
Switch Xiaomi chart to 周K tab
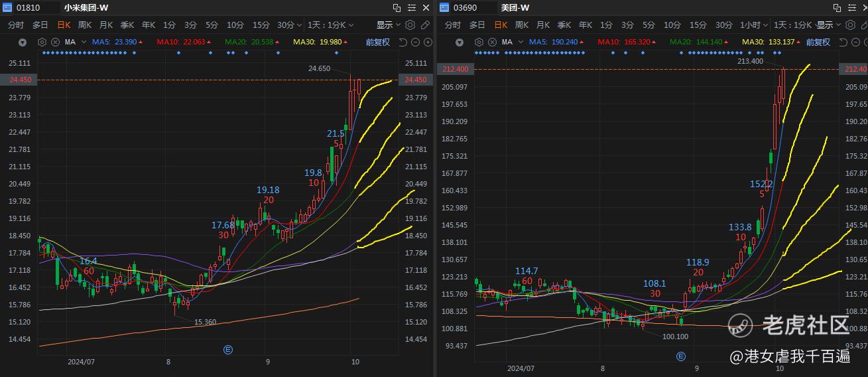[85, 25]
